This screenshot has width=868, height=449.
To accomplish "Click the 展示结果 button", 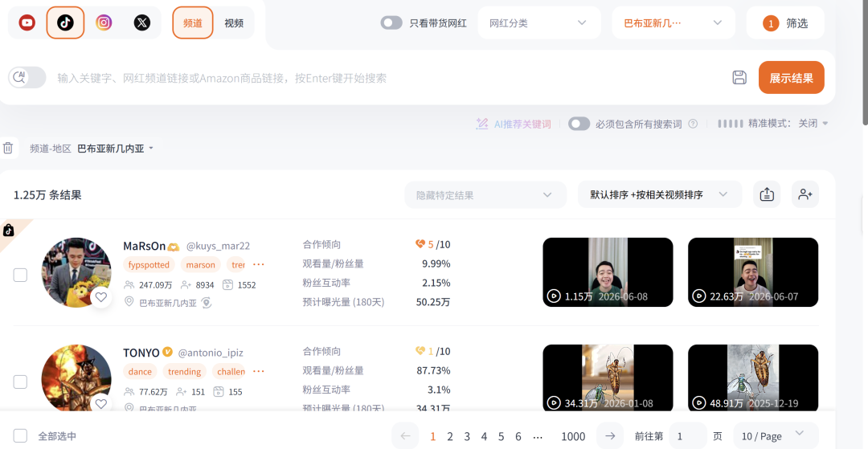I will tap(791, 77).
